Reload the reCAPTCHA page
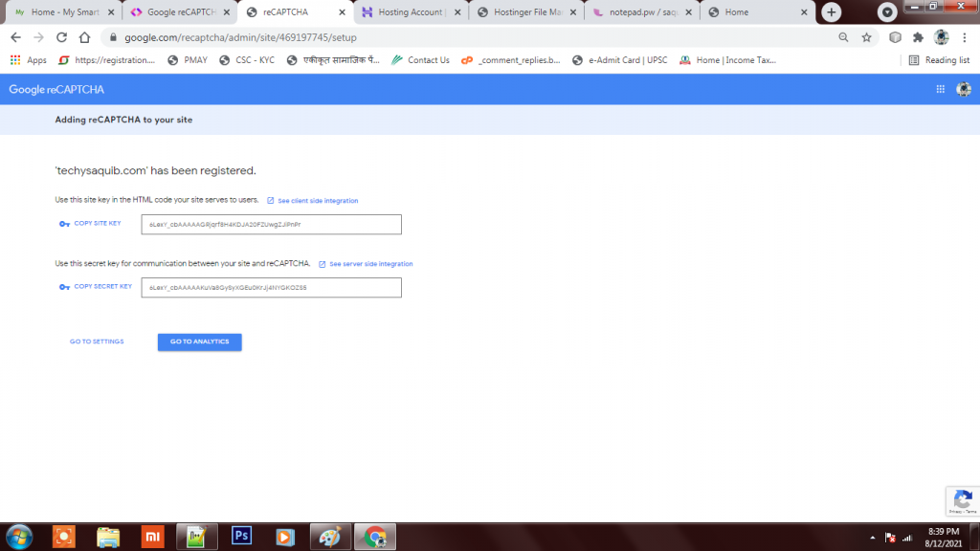The width and height of the screenshot is (980, 551). click(x=61, y=37)
